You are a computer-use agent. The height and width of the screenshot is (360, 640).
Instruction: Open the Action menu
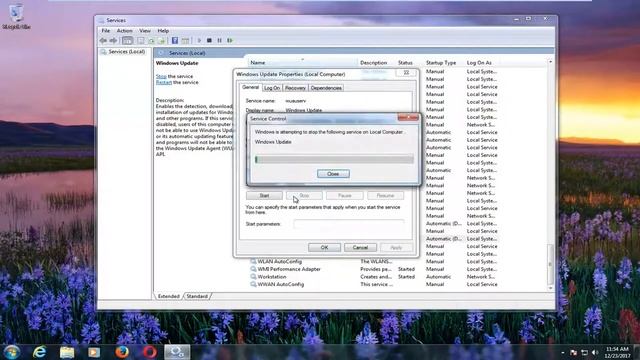tap(124, 31)
